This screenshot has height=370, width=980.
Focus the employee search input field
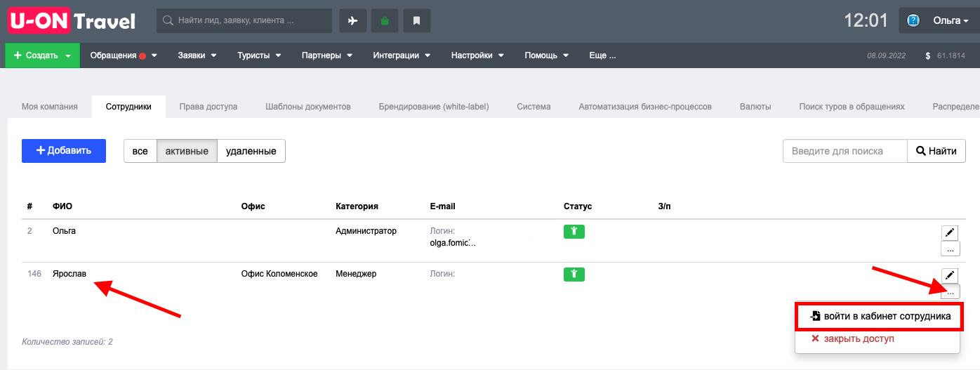pyautogui.click(x=845, y=151)
